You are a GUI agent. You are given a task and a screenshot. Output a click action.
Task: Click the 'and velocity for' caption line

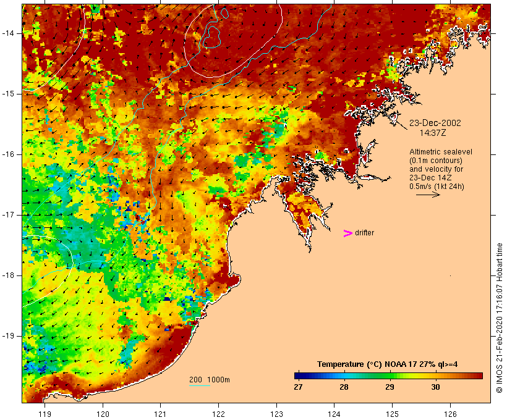pyautogui.click(x=436, y=169)
